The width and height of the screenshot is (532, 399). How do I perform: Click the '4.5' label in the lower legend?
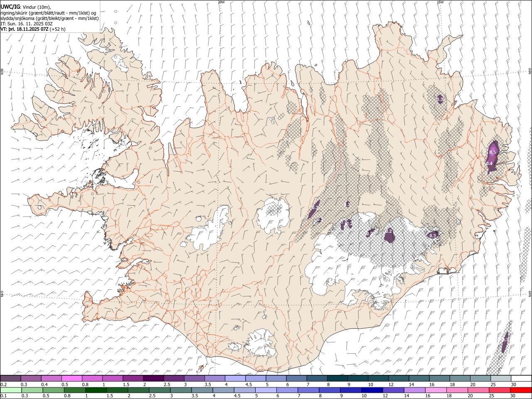coord(237,396)
